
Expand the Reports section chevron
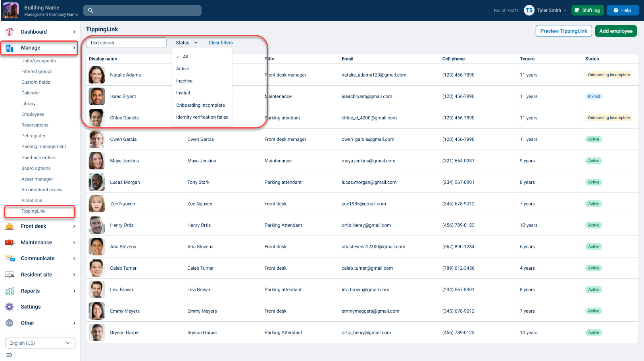[74, 291]
